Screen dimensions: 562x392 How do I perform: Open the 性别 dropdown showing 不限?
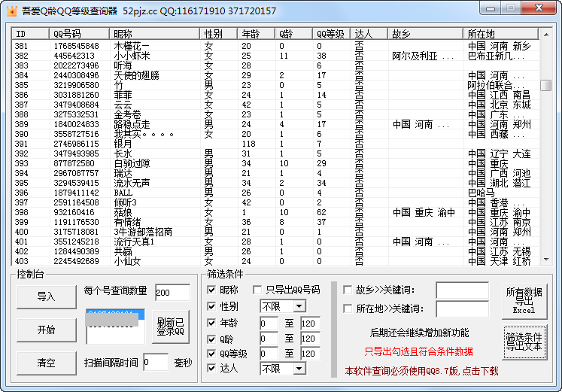coord(283,306)
